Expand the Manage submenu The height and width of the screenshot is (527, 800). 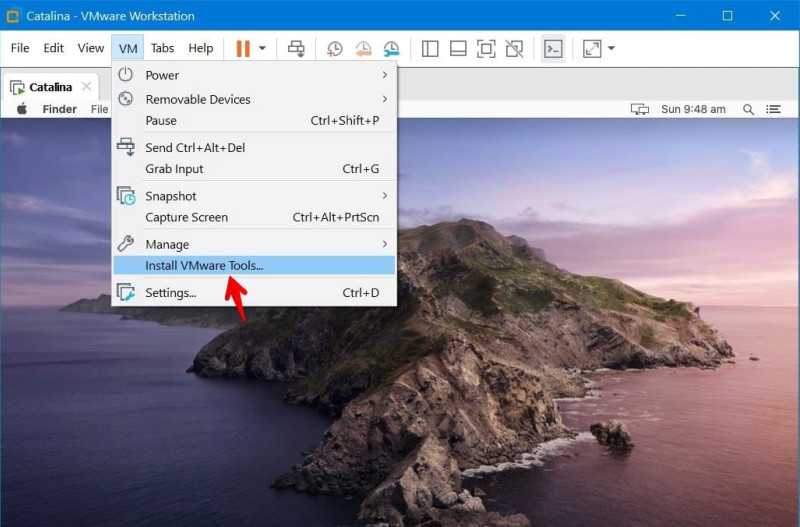[254, 244]
